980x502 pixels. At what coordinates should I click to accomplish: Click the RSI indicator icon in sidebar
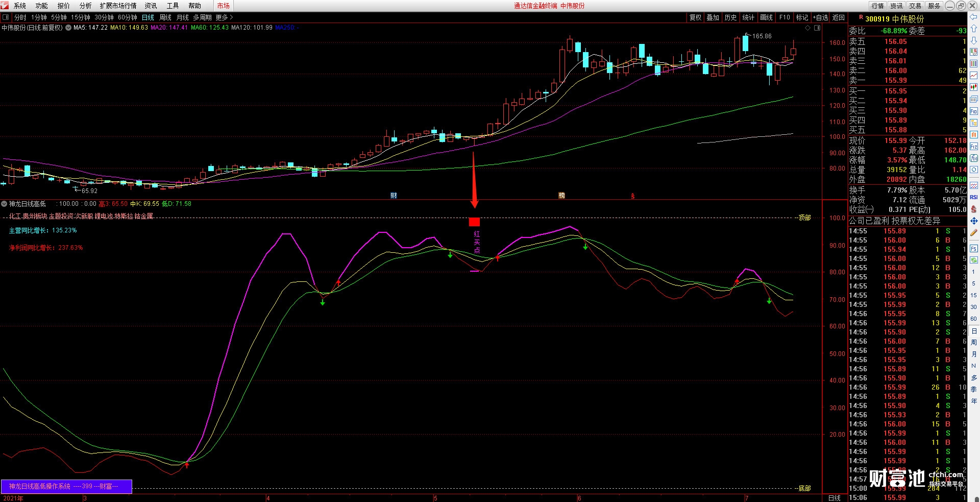(974, 197)
